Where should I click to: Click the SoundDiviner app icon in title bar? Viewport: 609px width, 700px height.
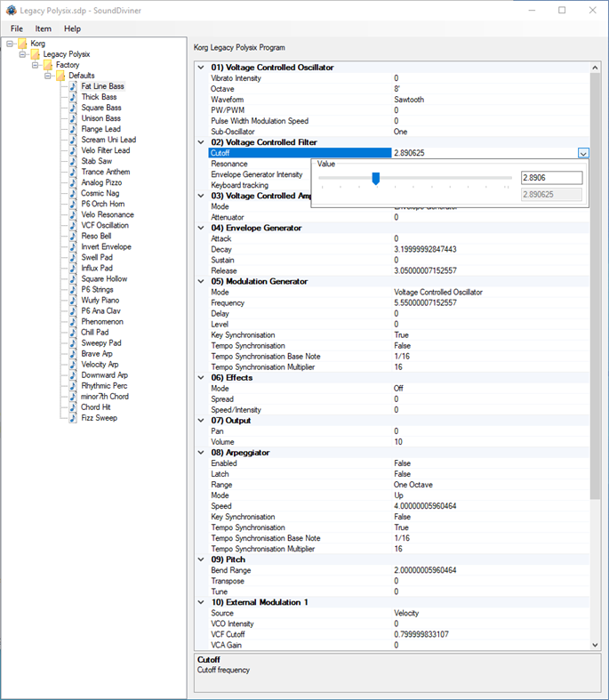[x=12, y=11]
